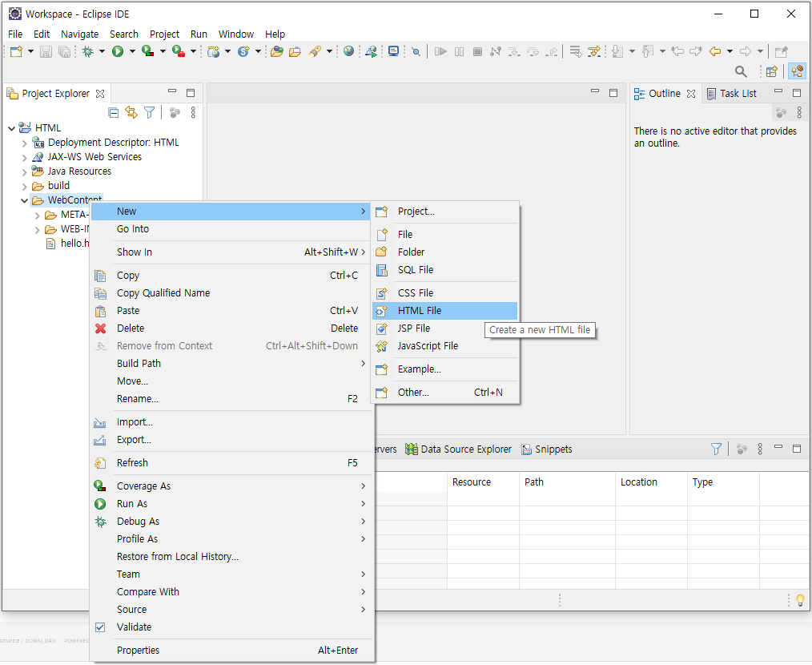Select CSS File in New submenu

click(445, 293)
